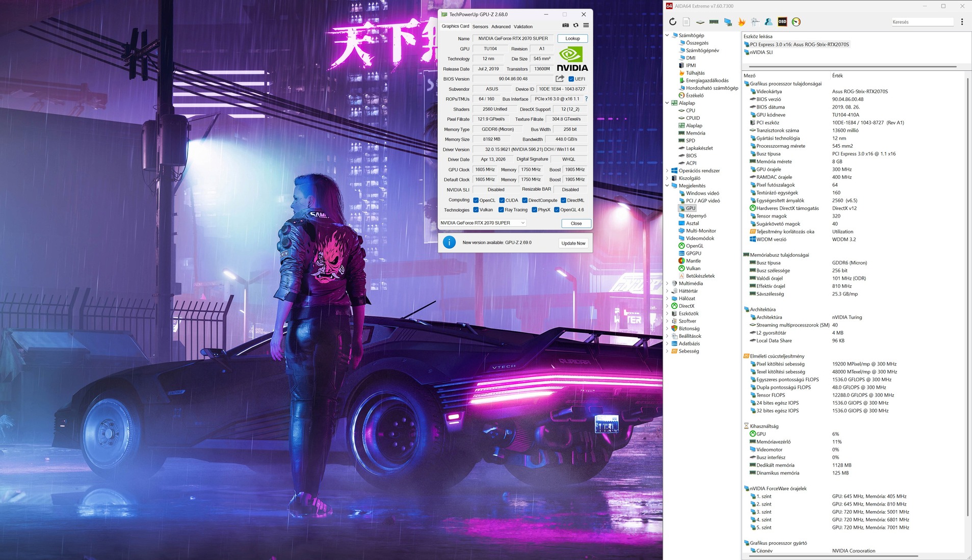Expand the Kiszolgáló tree node

pos(667,178)
